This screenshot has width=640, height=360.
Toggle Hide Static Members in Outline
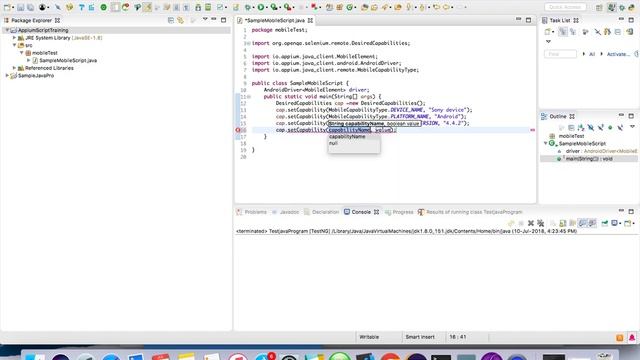600,127
